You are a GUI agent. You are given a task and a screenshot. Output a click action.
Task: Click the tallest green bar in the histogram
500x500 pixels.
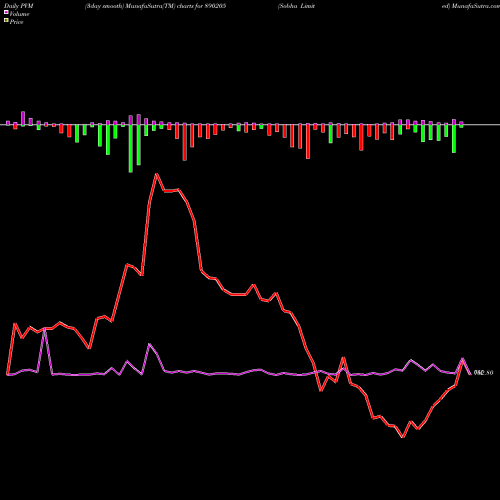(x=131, y=148)
